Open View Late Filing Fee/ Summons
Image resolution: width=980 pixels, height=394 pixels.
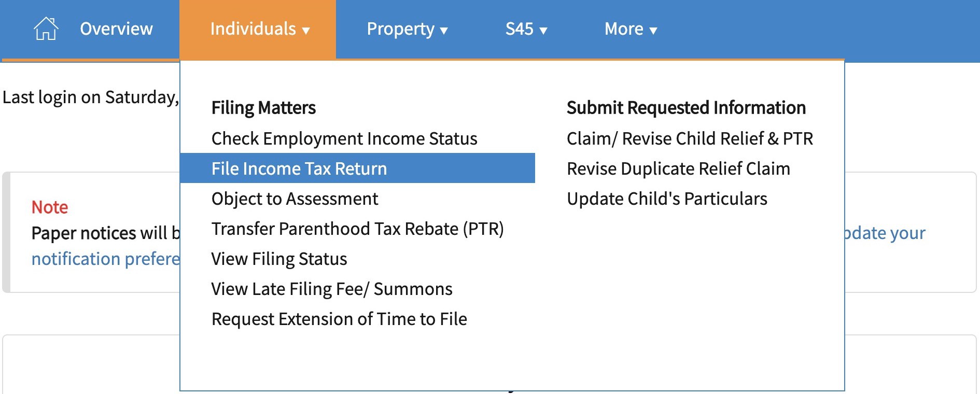pyautogui.click(x=332, y=289)
